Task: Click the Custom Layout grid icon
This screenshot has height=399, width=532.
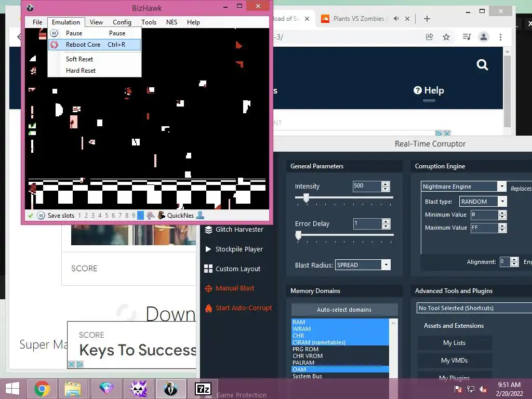Action: click(208, 269)
